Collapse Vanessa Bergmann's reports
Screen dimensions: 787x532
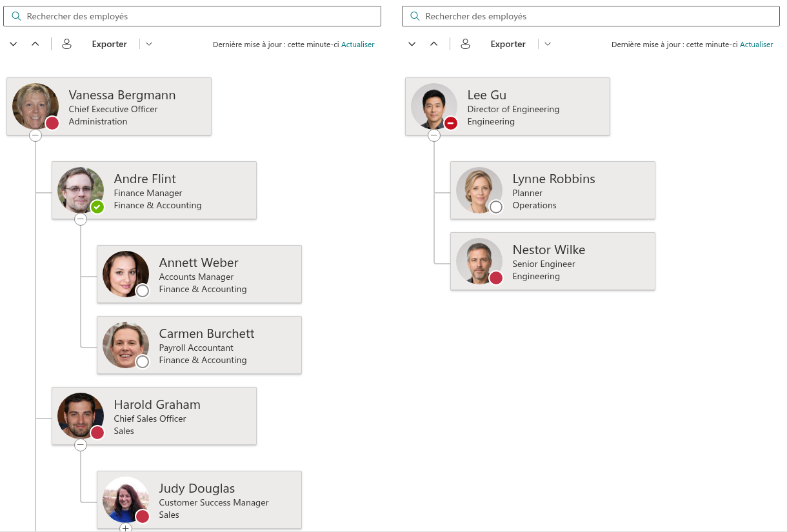tap(35, 135)
